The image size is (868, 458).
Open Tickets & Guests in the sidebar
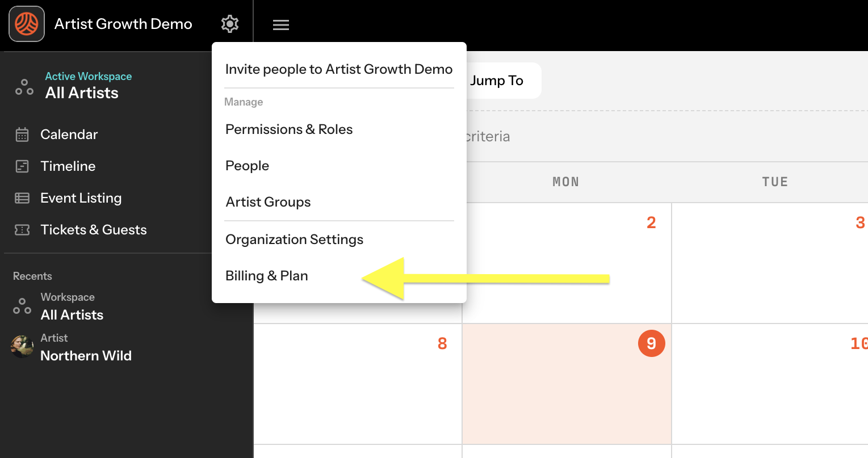tap(94, 230)
